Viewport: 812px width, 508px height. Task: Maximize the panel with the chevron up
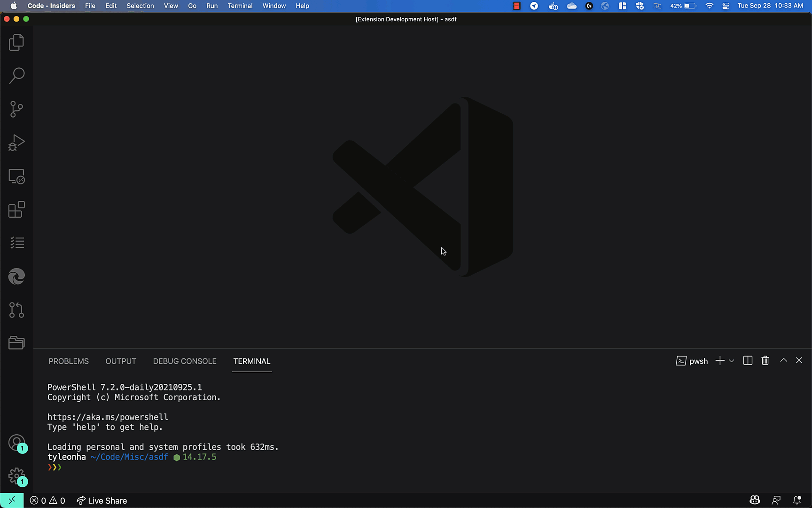click(x=783, y=360)
